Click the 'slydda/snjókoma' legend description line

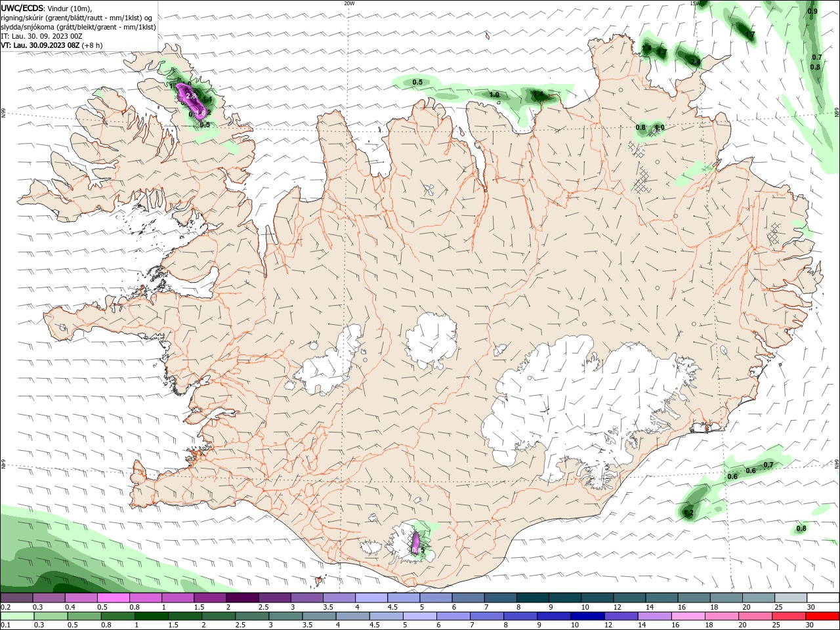click(x=78, y=27)
